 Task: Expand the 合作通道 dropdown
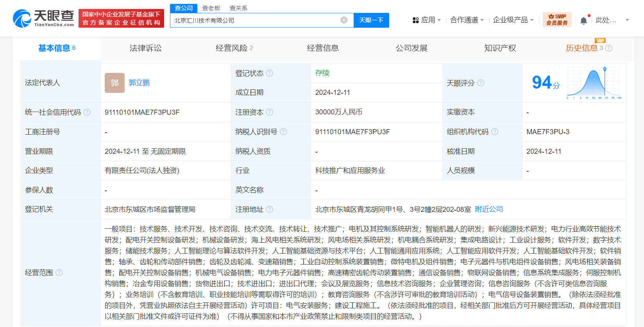pyautogui.click(x=467, y=20)
